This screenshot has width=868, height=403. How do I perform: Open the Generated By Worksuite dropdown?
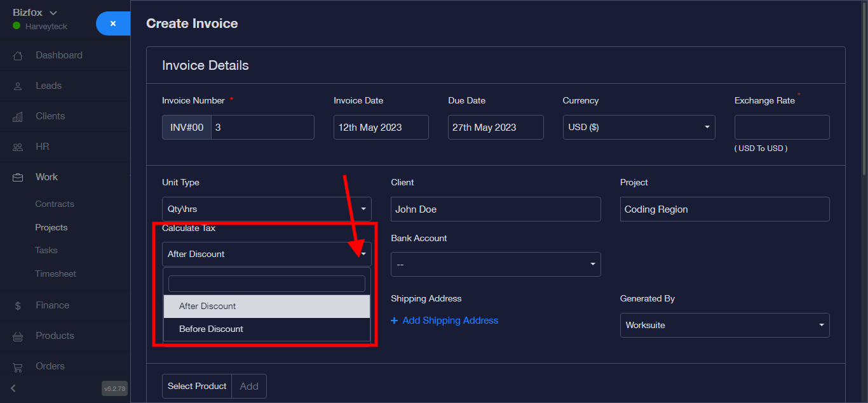[724, 325]
